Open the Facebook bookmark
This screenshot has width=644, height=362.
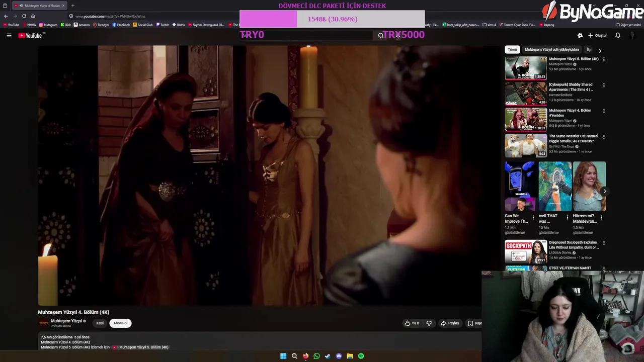click(121, 25)
